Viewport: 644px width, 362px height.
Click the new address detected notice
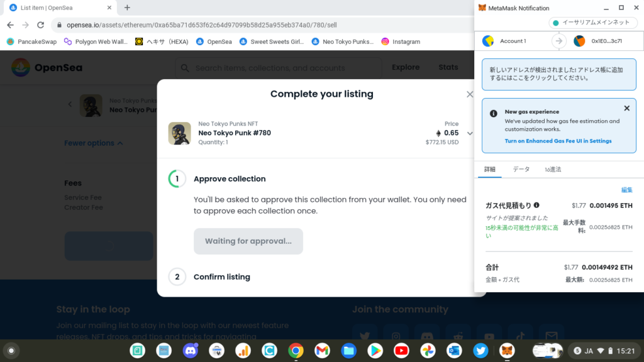click(559, 74)
